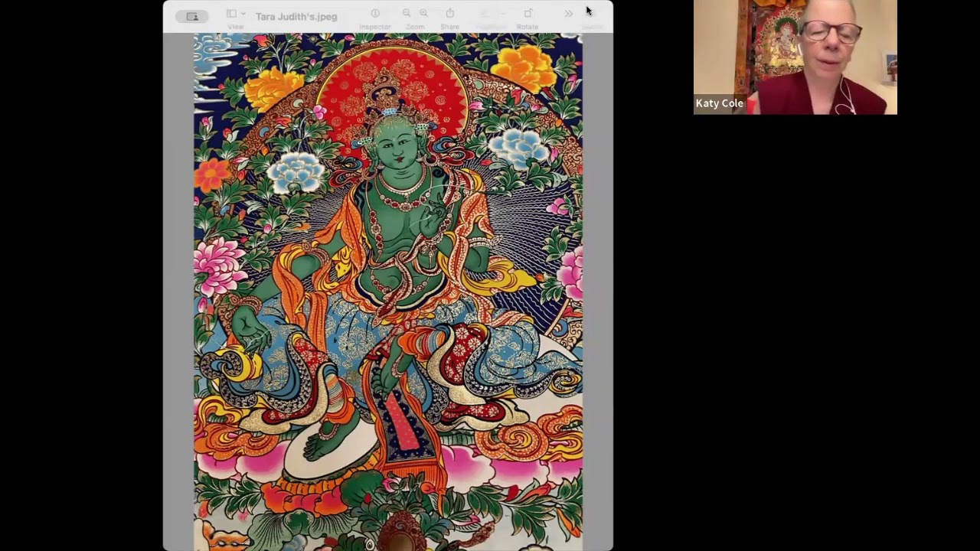Toggle the sidebar View icon
The width and height of the screenshot is (980, 551).
click(231, 14)
